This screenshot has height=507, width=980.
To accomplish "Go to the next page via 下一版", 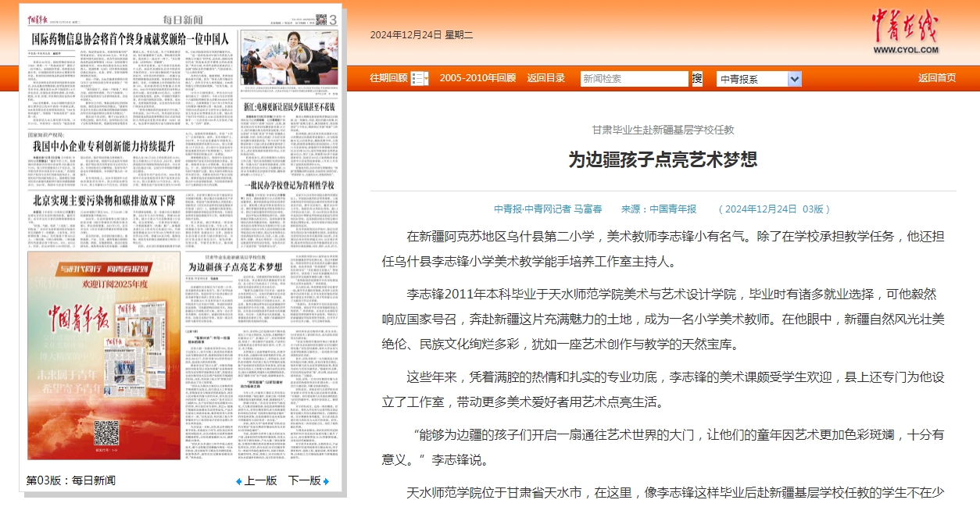I will point(304,481).
